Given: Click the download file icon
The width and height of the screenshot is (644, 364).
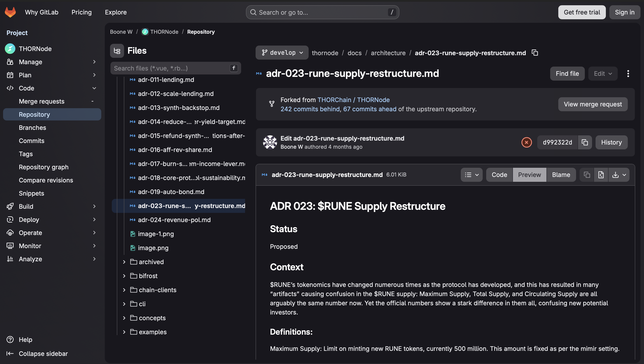Looking at the screenshot, I should coord(615,175).
